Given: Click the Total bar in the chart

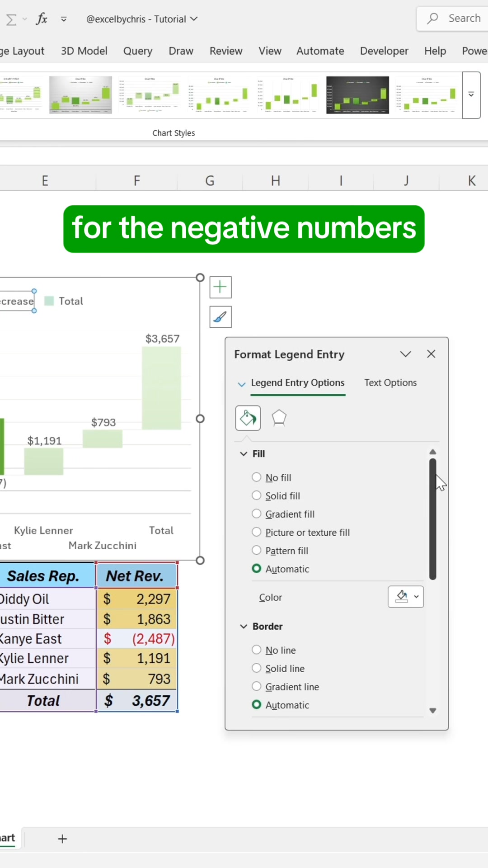Looking at the screenshot, I should pyautogui.click(x=161, y=388).
